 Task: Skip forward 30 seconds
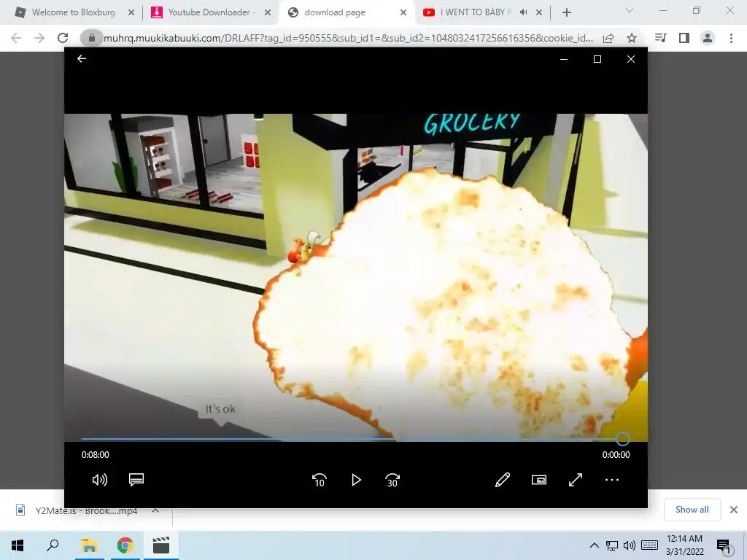[x=392, y=480]
